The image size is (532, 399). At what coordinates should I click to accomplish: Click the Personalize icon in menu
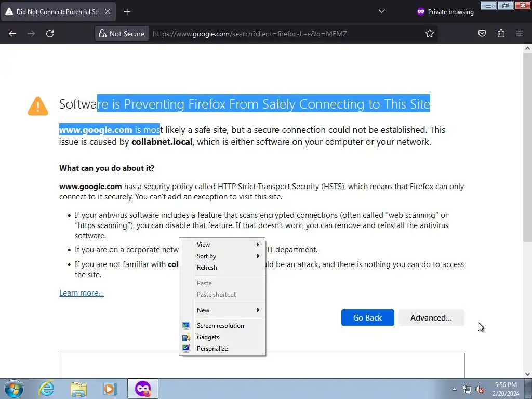tap(186, 349)
